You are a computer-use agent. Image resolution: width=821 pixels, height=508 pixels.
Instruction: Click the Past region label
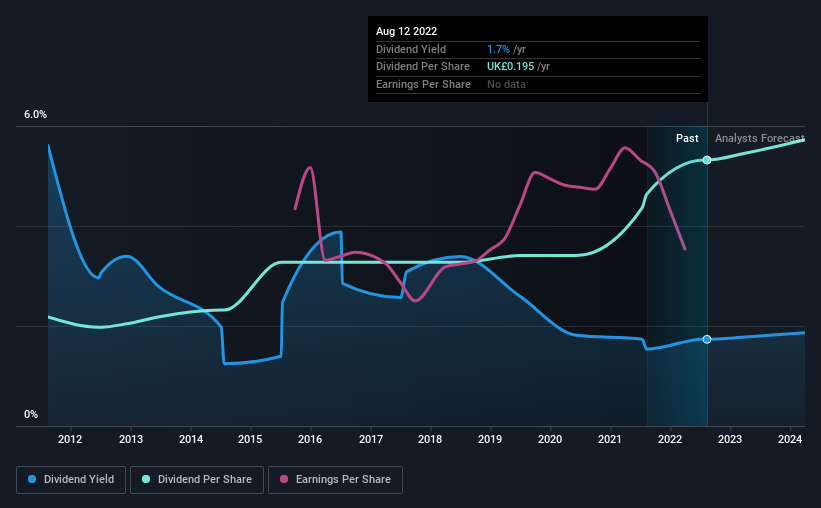(x=687, y=138)
